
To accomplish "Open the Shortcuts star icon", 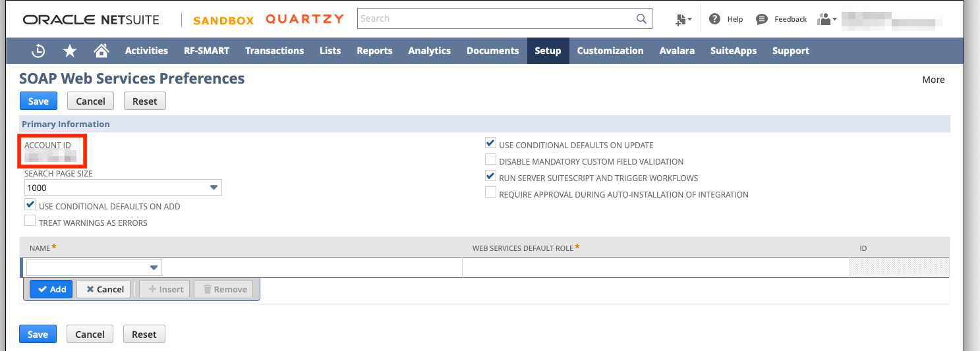I will [x=69, y=51].
